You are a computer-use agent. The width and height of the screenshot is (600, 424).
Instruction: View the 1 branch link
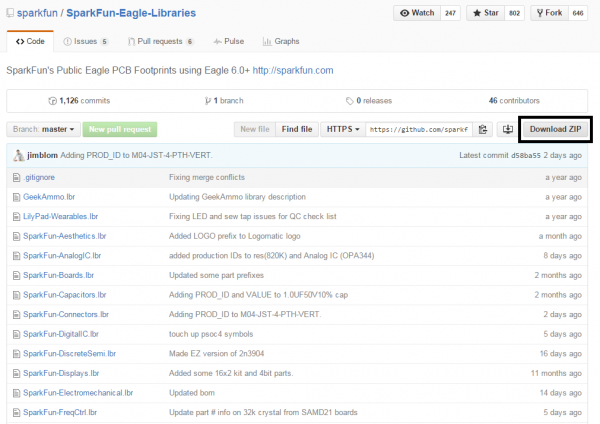click(x=224, y=101)
